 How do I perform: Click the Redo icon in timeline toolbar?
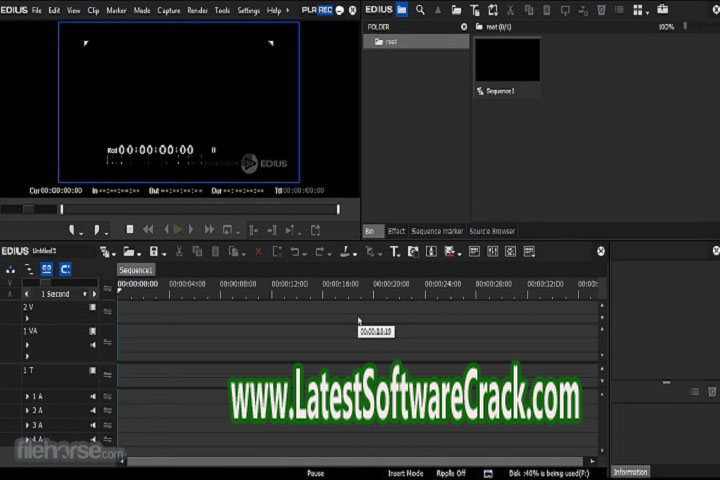click(322, 251)
